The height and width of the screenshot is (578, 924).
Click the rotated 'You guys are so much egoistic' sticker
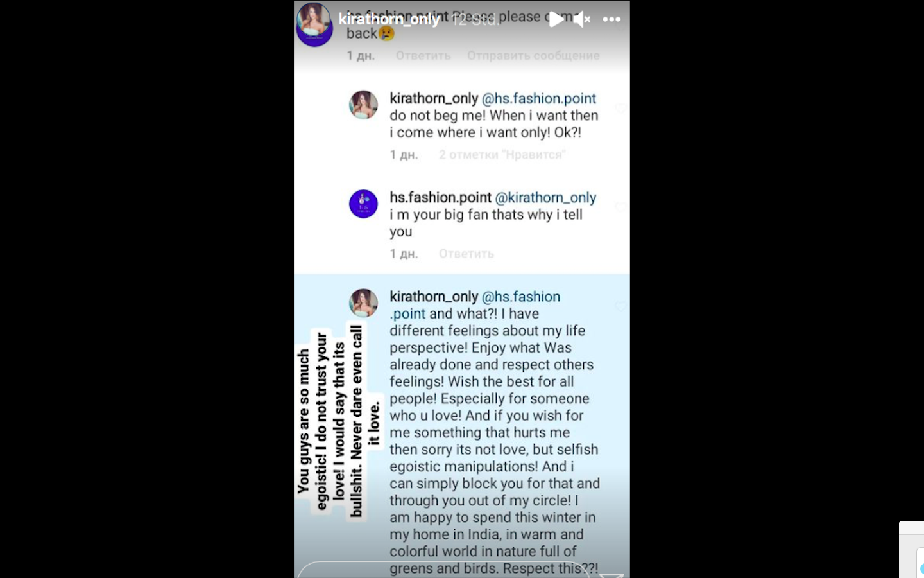tap(339, 421)
